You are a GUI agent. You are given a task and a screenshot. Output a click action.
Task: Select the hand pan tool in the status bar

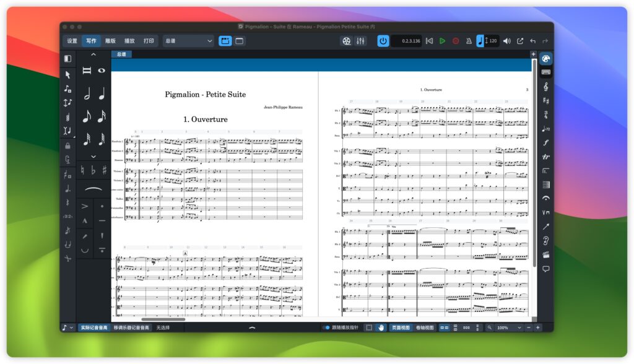point(381,328)
